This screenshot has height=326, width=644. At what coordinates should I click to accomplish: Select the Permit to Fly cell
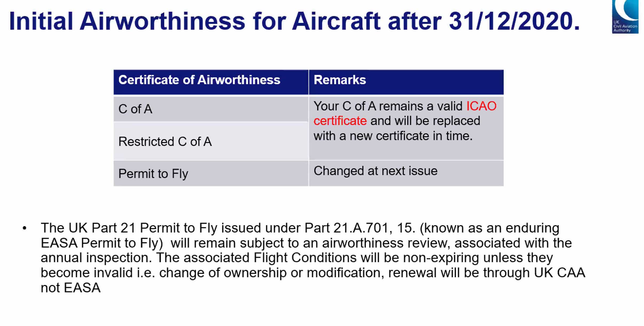(x=211, y=173)
